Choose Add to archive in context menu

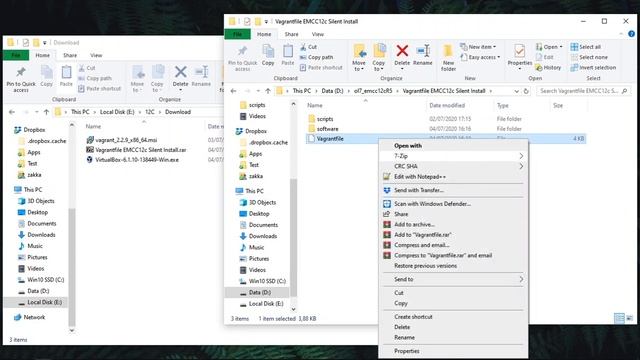(x=453, y=224)
